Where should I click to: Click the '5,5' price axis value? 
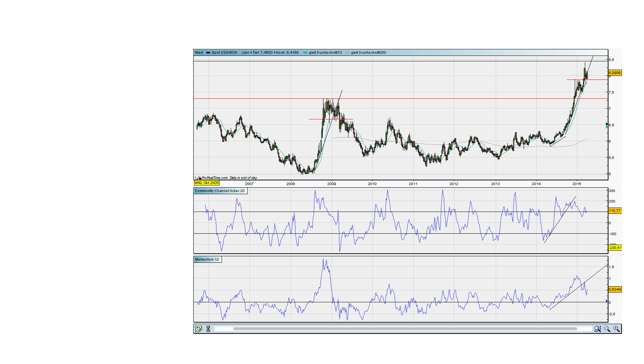(611, 158)
